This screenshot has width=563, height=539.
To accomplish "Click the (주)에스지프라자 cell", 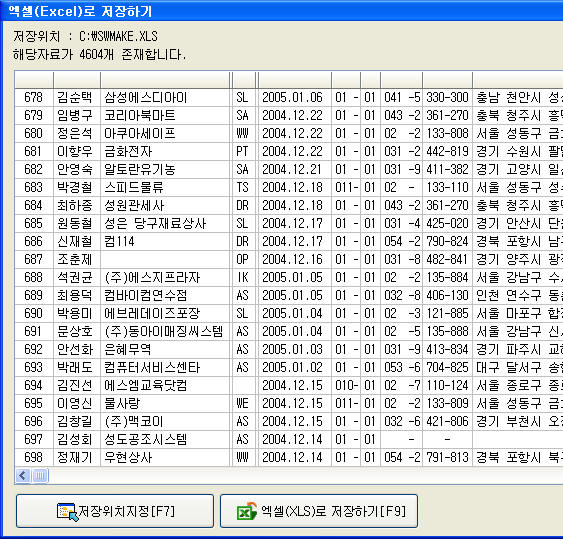I will pyautogui.click(x=165, y=277).
